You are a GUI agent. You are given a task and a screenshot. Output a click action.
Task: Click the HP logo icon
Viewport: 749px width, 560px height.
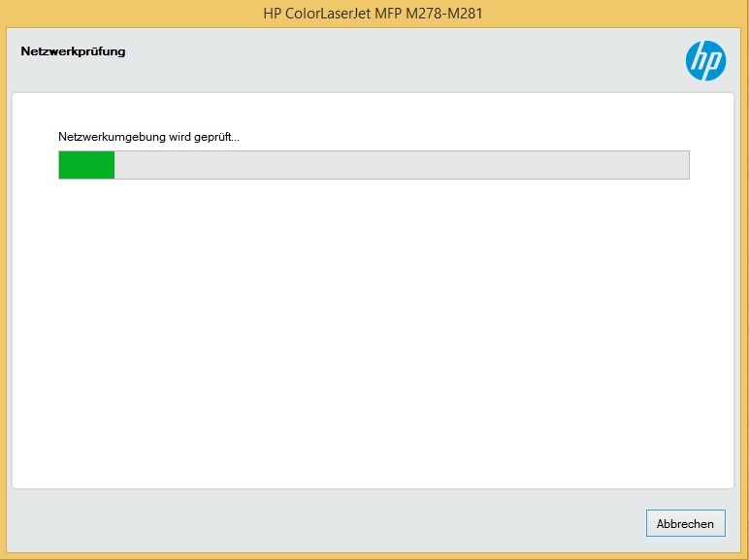point(705,61)
